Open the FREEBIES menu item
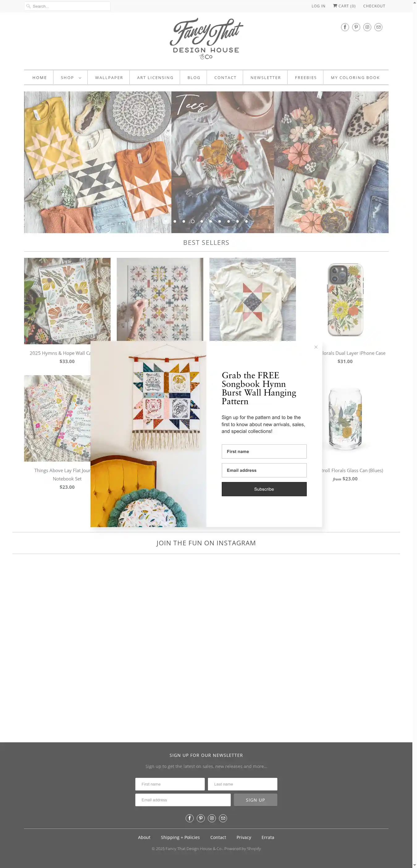 (x=306, y=78)
